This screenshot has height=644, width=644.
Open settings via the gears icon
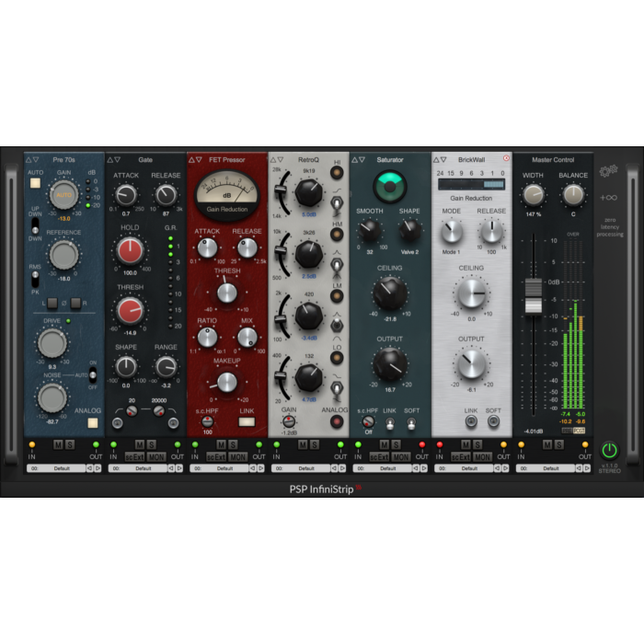pos(610,170)
